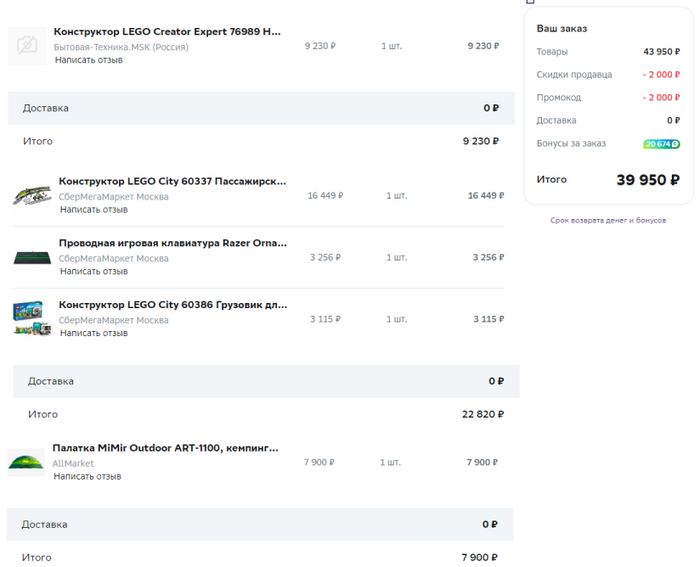The height and width of the screenshot is (567, 700).
Task: Open seller СберМегаМаркет Москва under LEGO 60337
Action: tap(113, 197)
